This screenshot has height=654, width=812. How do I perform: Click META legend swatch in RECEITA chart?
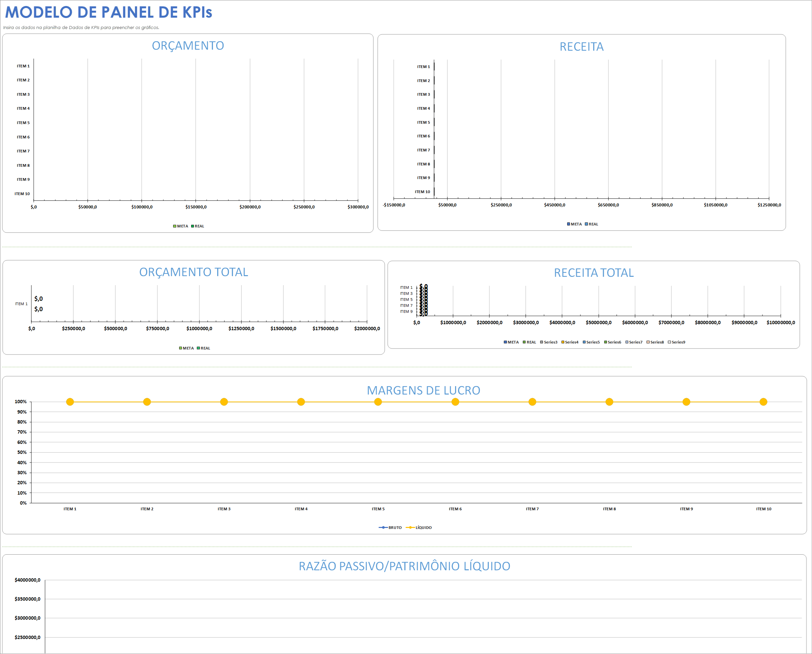click(568, 224)
